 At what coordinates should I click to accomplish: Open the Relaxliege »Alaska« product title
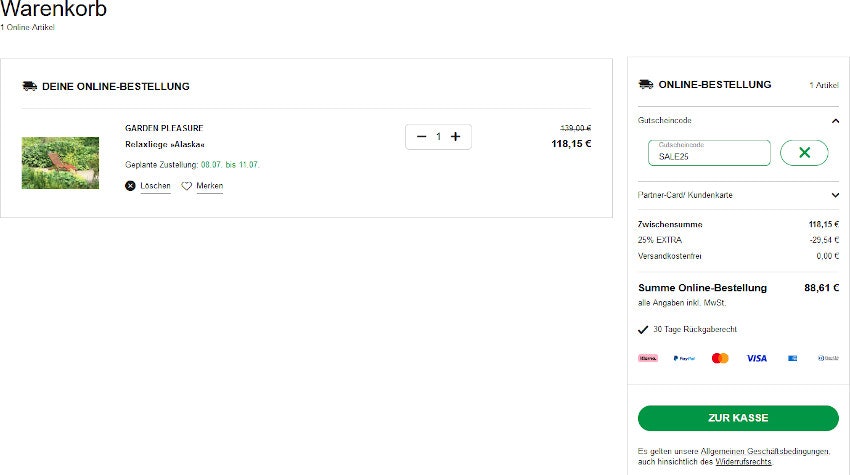click(157, 145)
